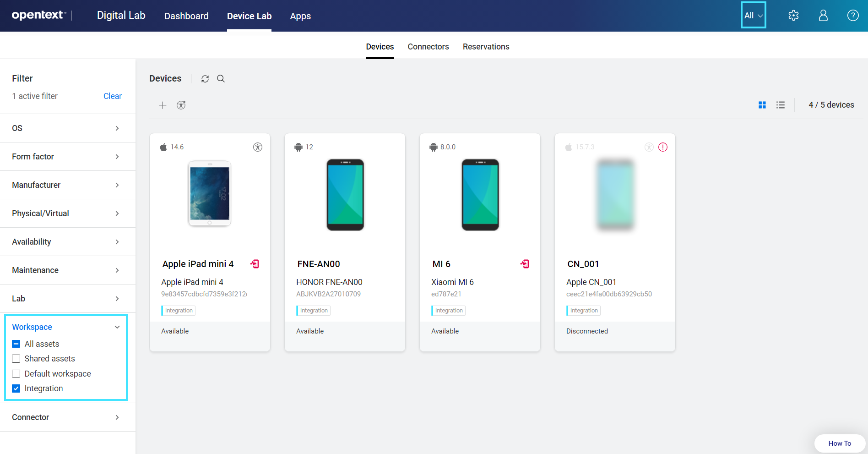Open the user account icon

[x=823, y=16]
